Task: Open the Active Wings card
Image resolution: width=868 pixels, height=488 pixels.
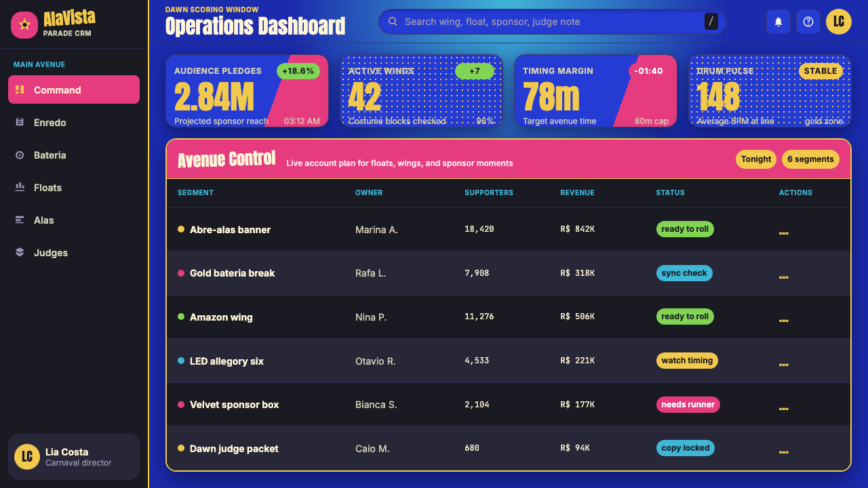Action: (421, 91)
